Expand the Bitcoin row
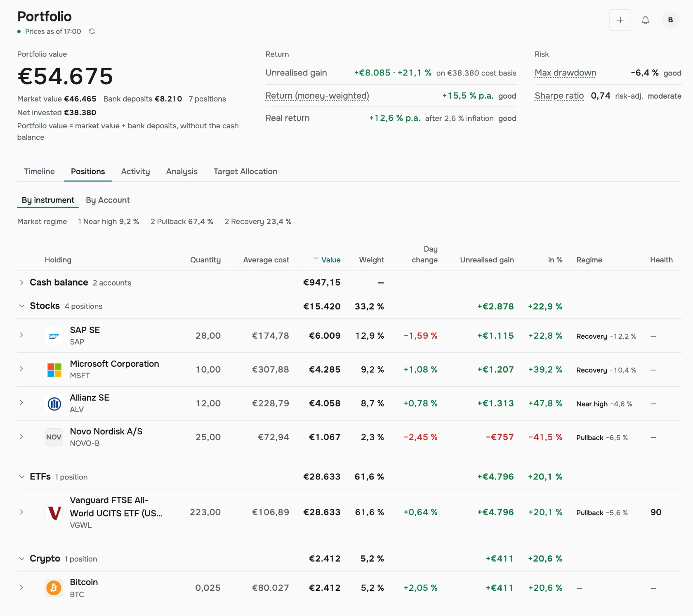693x616 pixels. pyautogui.click(x=21, y=588)
